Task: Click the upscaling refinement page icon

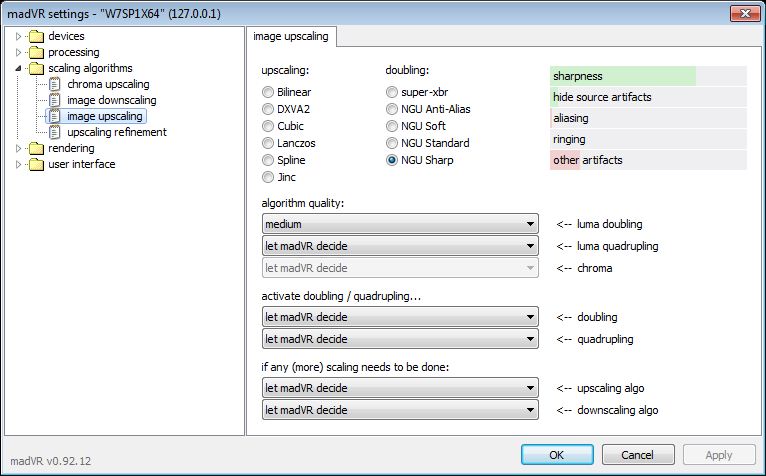Action: 56,132
